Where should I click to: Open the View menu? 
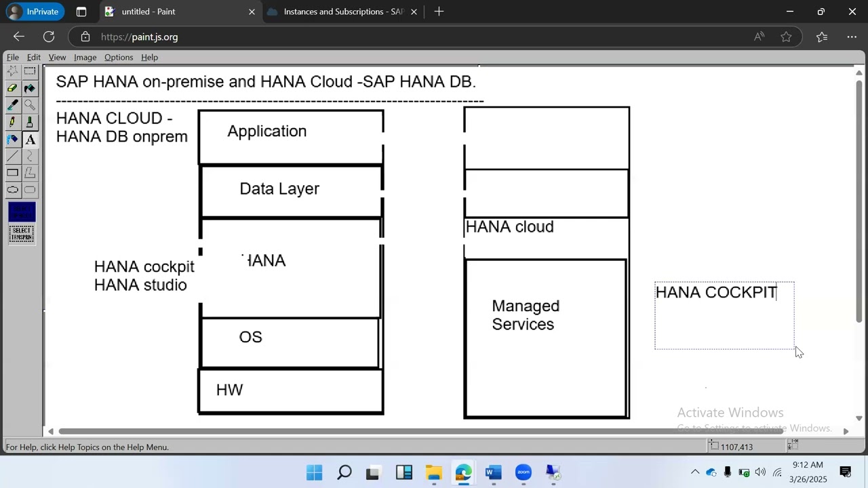[57, 58]
